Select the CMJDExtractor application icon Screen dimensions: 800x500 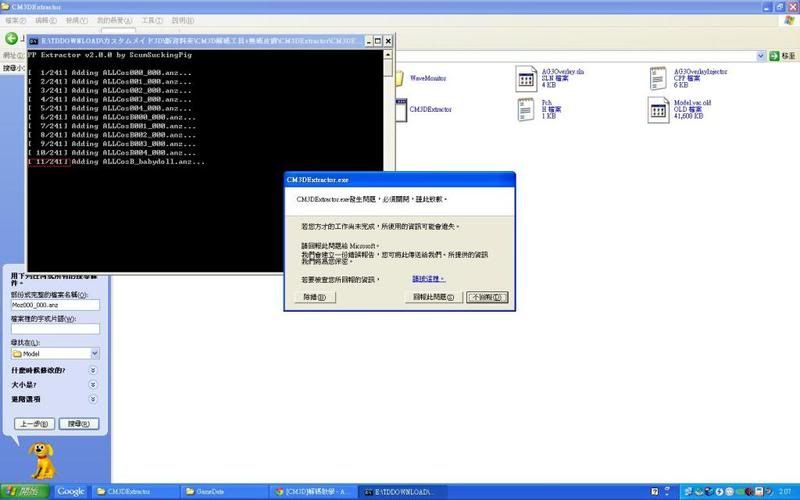401,110
